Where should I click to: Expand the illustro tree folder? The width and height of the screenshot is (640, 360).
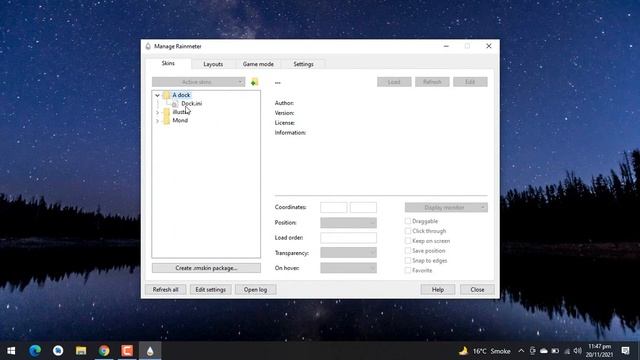pyautogui.click(x=157, y=112)
